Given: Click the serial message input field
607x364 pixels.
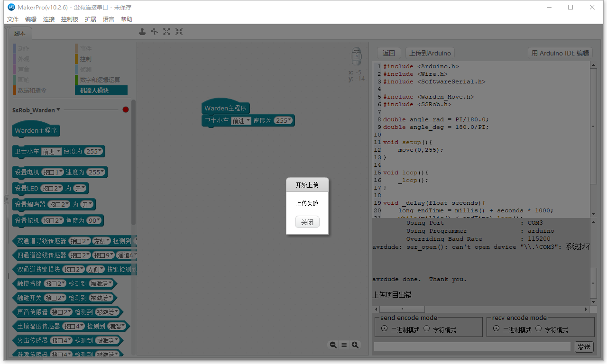Looking at the screenshot, I should click(x=472, y=346).
